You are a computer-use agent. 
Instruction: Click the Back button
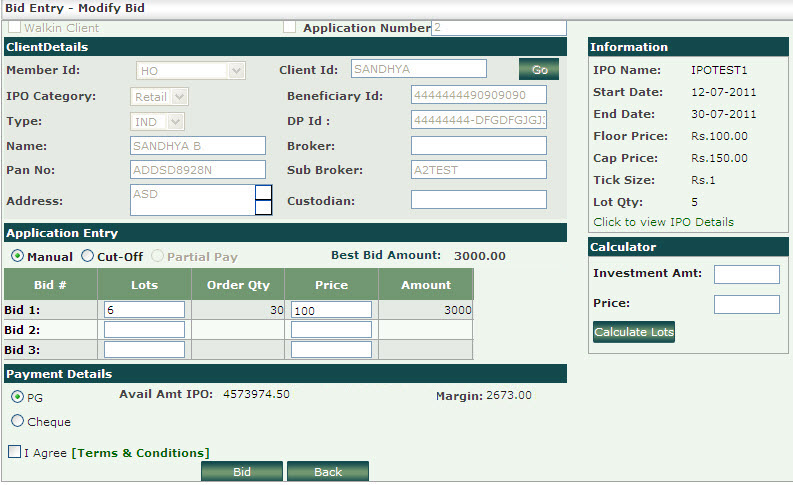[328, 472]
